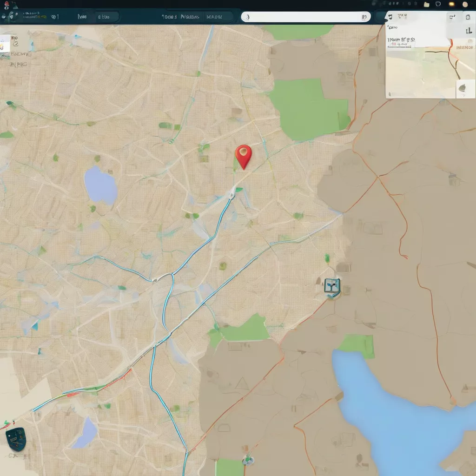Open the user avatar in the top-right corner
476x476 pixels.
(x=465, y=4)
